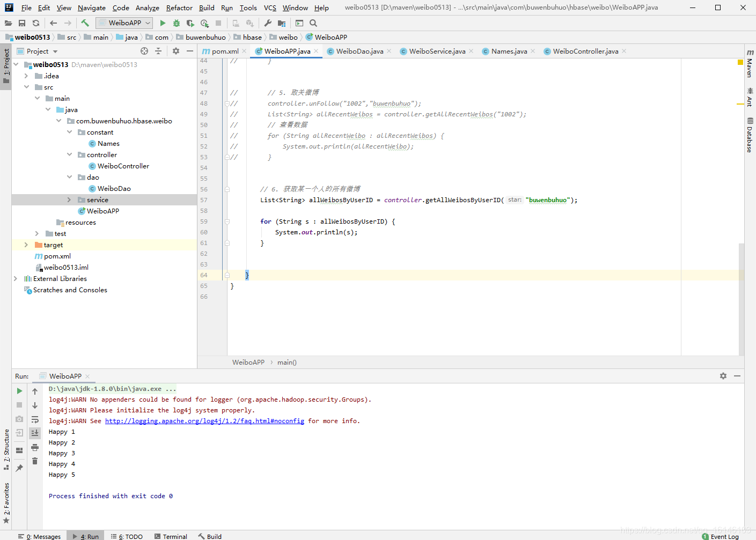Click the up-arrow in Run console toolbar
The height and width of the screenshot is (540, 756).
pos(35,391)
